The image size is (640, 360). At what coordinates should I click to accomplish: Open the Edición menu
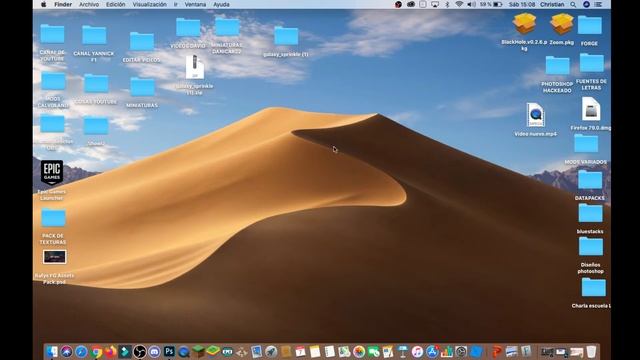[x=116, y=4]
